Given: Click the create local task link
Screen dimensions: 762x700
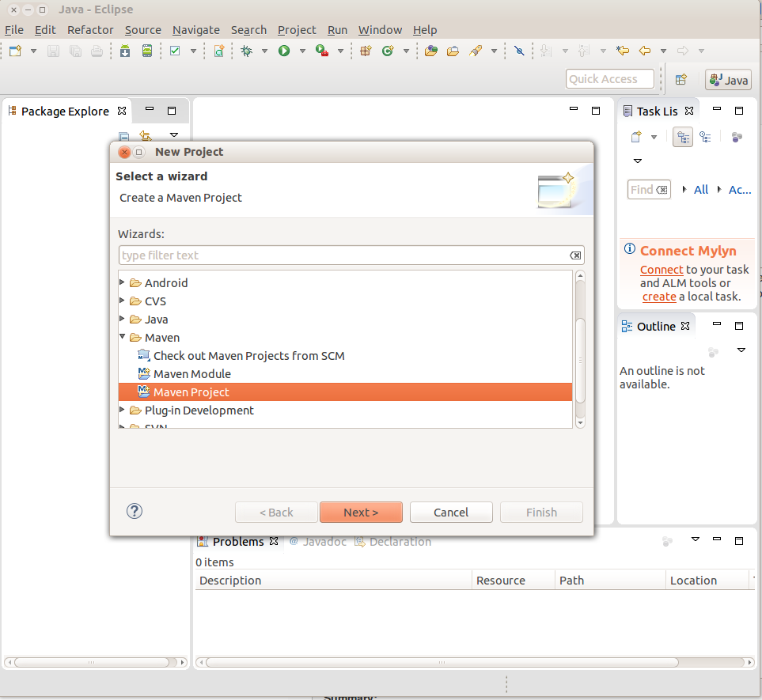Looking at the screenshot, I should (659, 297).
